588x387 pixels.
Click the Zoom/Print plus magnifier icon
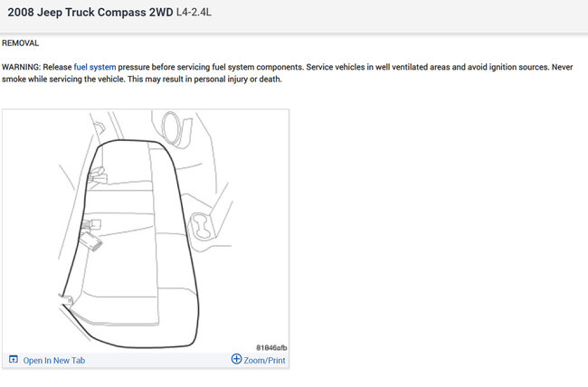(236, 359)
